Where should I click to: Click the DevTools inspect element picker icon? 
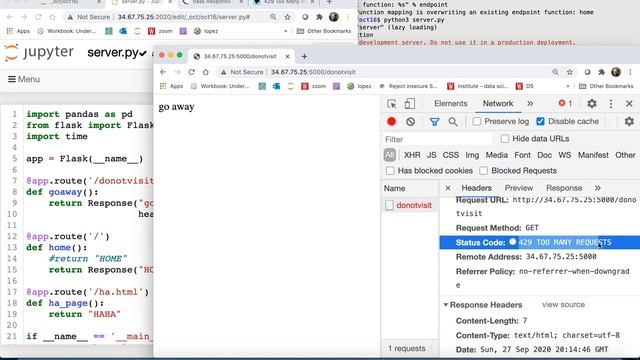click(391, 104)
